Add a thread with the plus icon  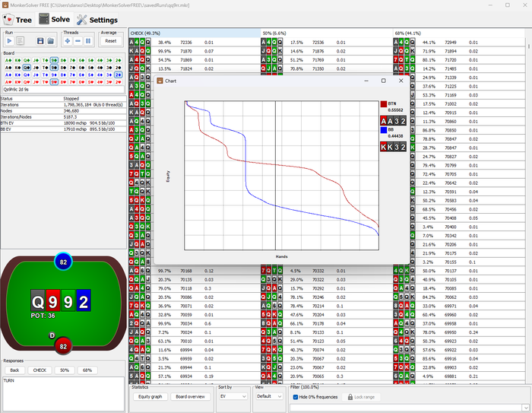point(68,41)
